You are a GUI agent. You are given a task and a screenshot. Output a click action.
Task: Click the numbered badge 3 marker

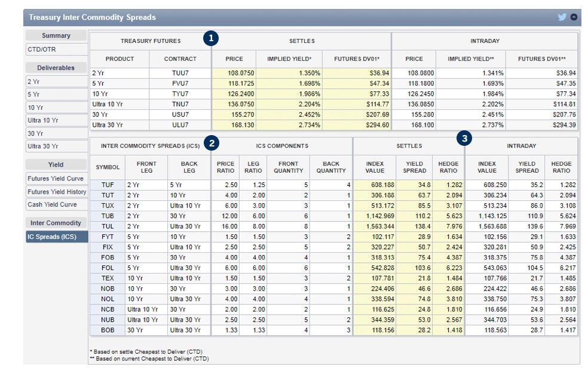[464, 139]
